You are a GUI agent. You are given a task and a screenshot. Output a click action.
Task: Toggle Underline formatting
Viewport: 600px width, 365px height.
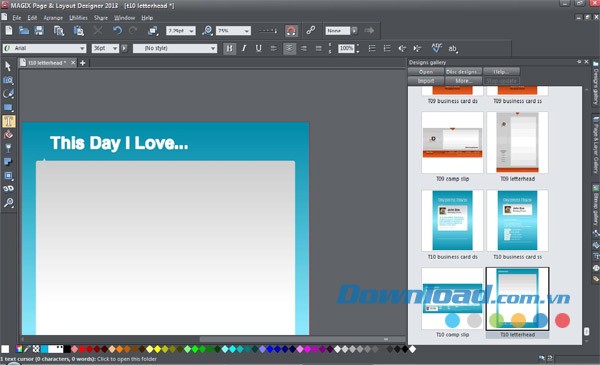[259, 48]
